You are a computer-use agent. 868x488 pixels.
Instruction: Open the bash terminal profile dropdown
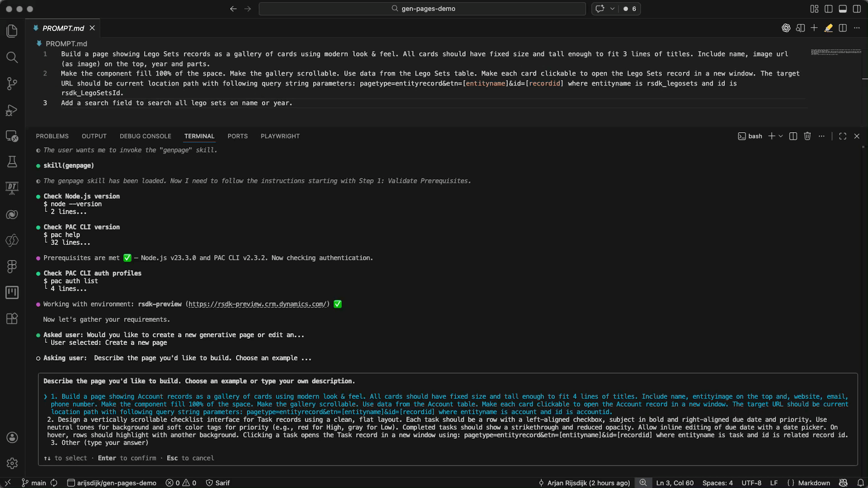[750, 136]
